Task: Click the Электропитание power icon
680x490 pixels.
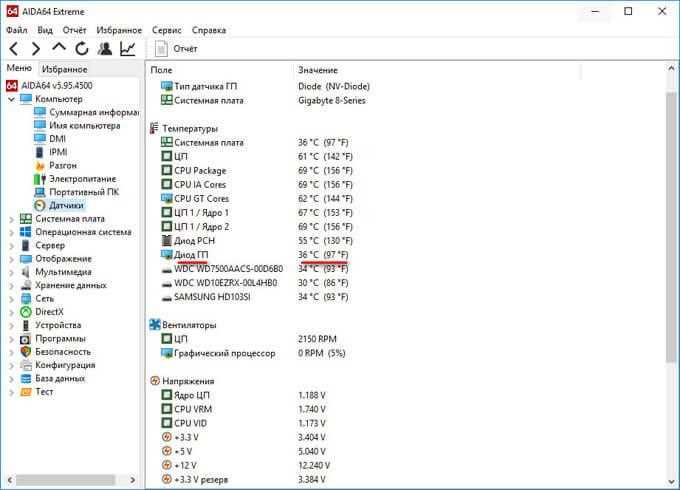Action: [40, 179]
